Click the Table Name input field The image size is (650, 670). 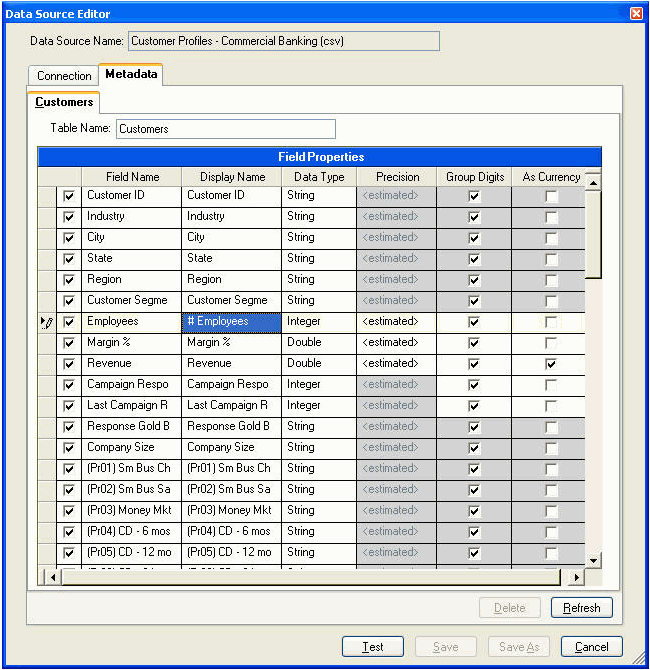(226, 129)
